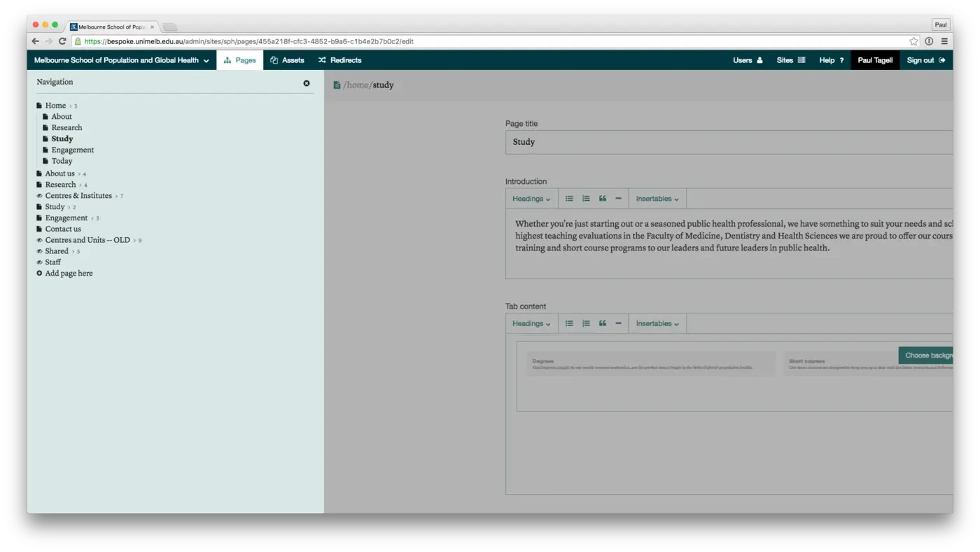Follow the home link in the breadcrumb
Viewport: 980px width, 552px height.
tap(357, 85)
